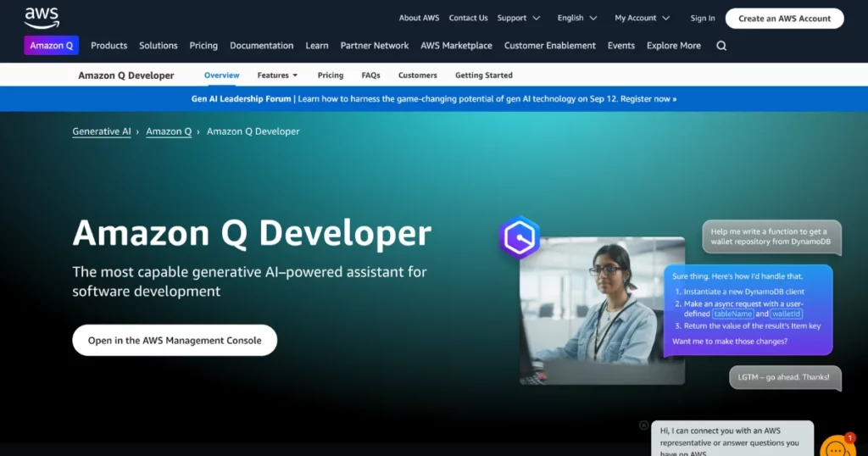Select the FAQs tab
Screen dimensions: 868x456
[x=371, y=75]
